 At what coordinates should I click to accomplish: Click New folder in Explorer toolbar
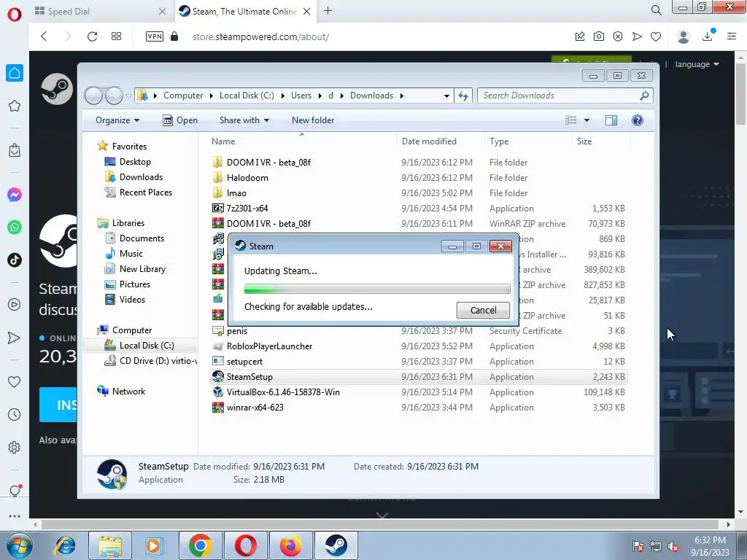click(x=313, y=120)
